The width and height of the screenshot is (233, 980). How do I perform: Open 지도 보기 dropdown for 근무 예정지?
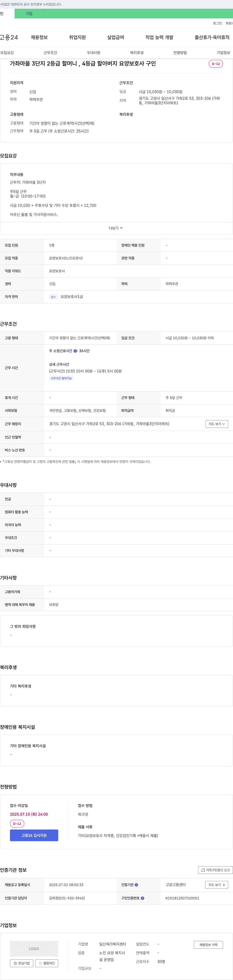pos(217,424)
